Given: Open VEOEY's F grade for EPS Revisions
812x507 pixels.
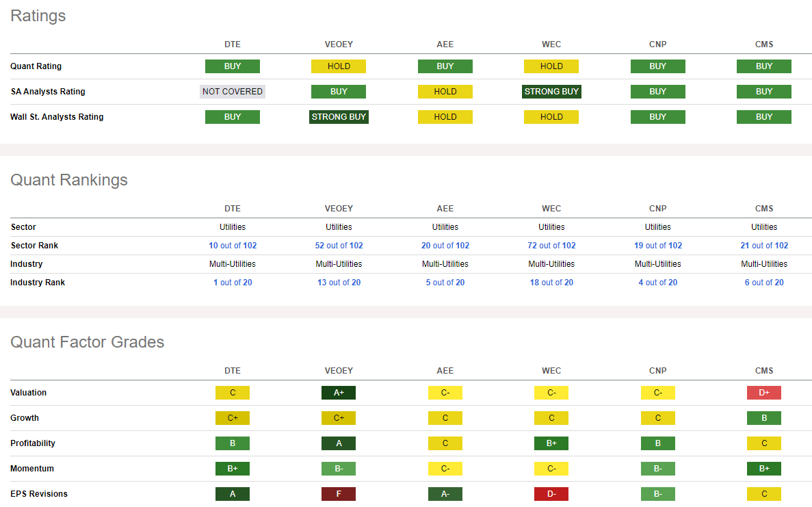Looking at the screenshot, I should [x=339, y=494].
